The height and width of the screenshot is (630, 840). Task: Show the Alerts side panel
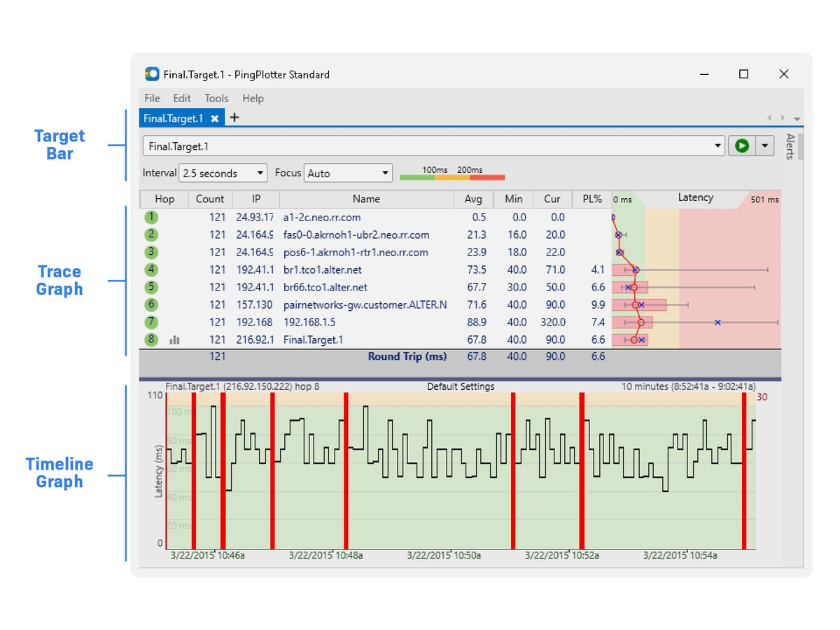pos(790,147)
